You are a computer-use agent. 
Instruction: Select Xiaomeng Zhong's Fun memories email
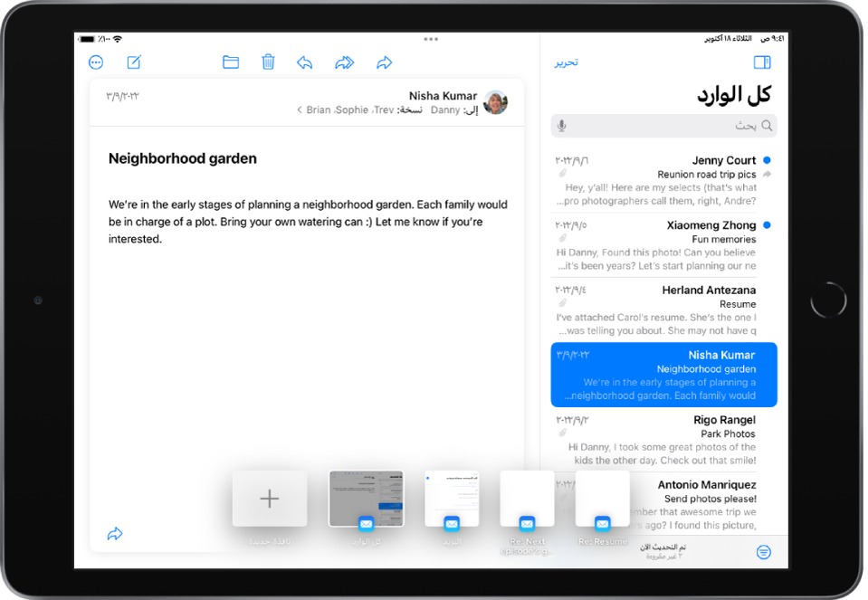[x=663, y=244]
